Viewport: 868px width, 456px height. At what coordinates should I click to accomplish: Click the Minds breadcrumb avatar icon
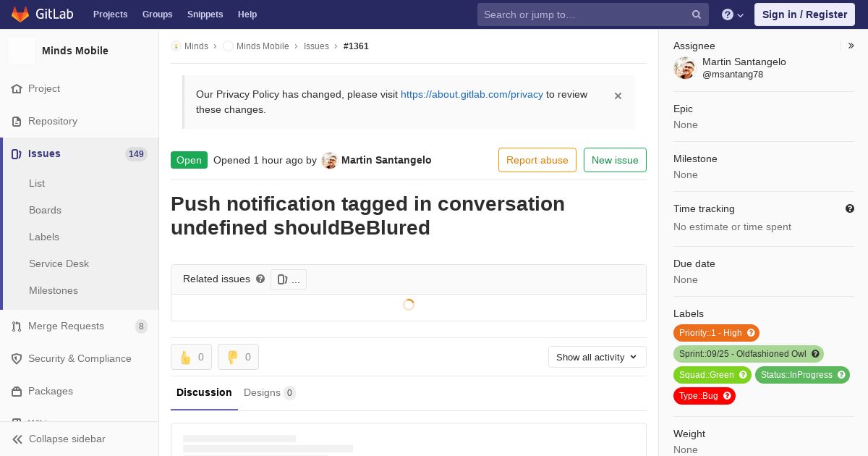[x=176, y=46]
